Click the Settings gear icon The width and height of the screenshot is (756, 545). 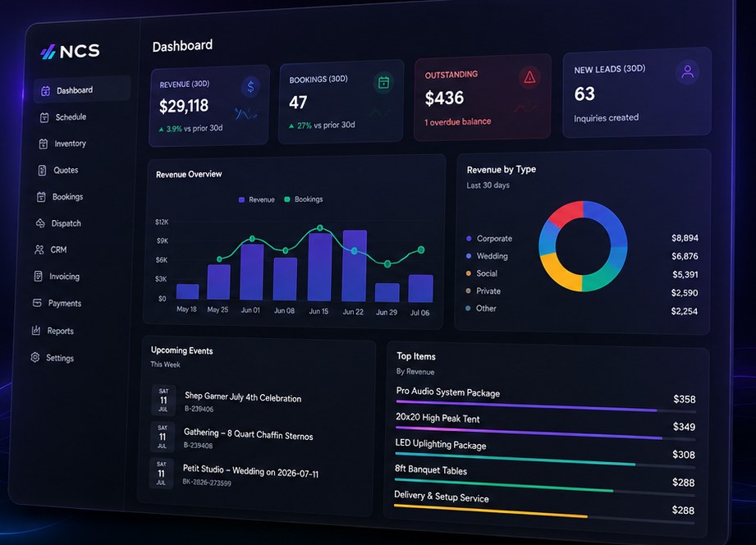click(34, 357)
